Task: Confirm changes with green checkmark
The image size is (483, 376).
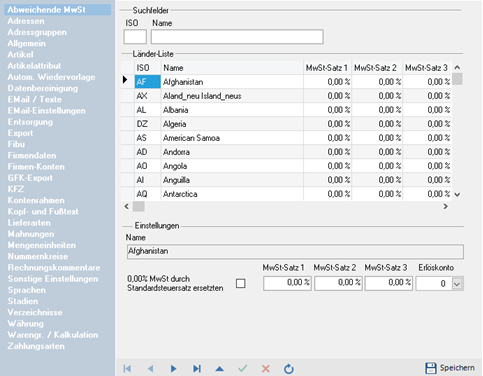Action: click(243, 368)
